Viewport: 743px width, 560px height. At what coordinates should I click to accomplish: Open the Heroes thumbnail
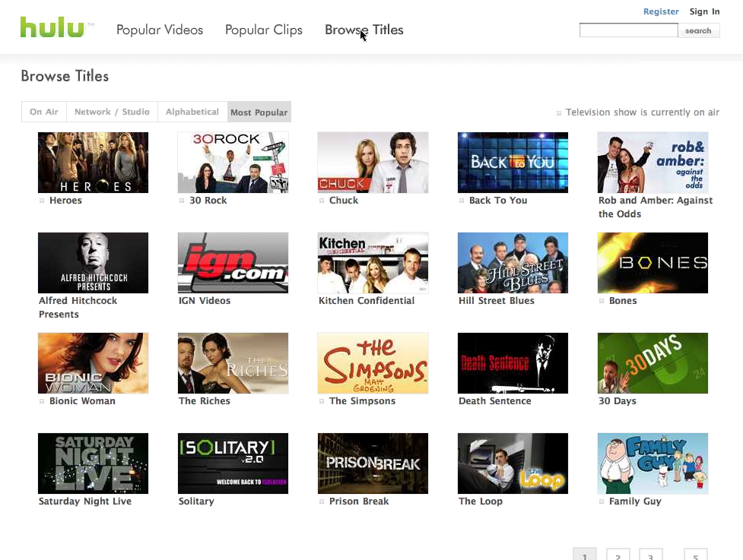point(93,163)
